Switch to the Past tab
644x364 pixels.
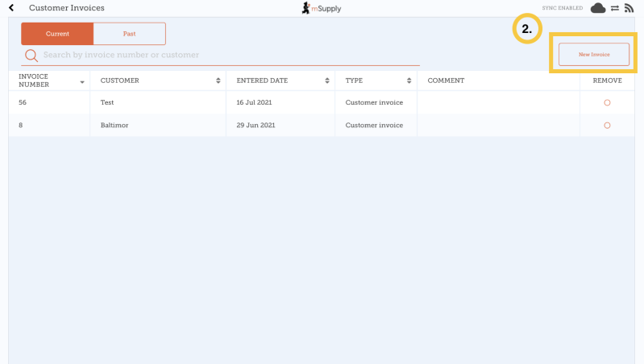tap(129, 34)
